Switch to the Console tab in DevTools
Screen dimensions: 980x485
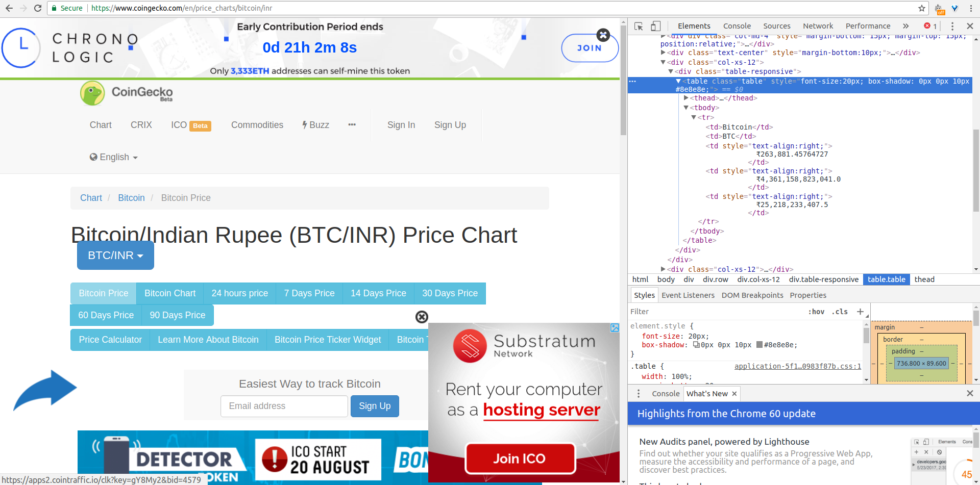pyautogui.click(x=737, y=25)
